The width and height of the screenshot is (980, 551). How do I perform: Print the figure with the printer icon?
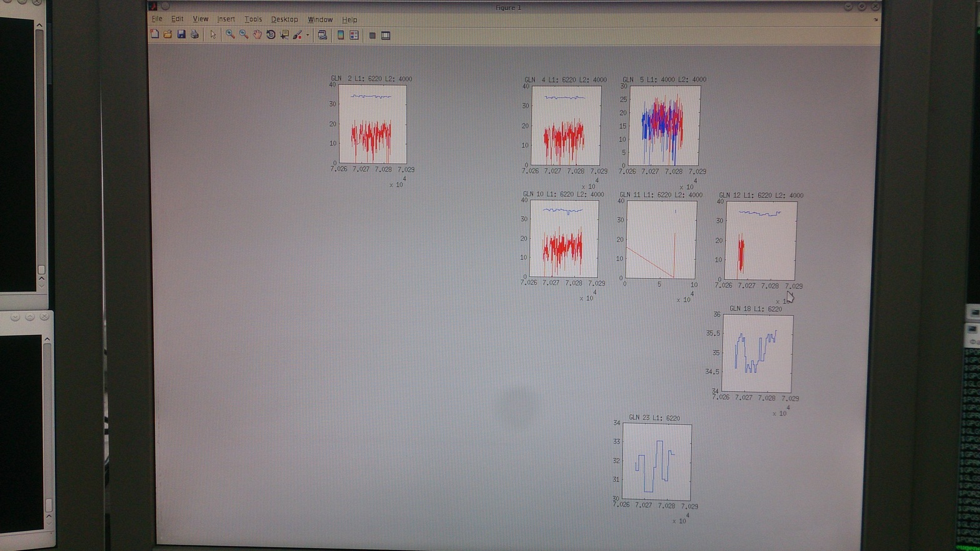[195, 35]
